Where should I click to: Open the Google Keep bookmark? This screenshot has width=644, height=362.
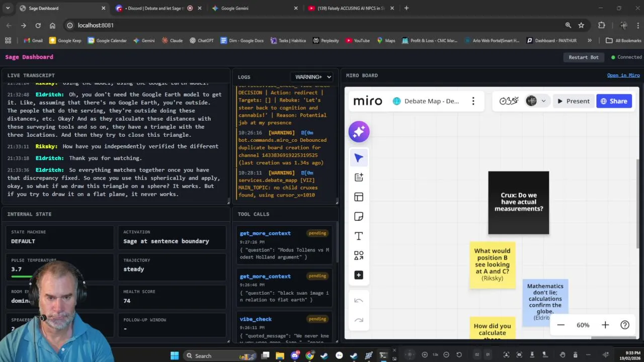[65, 41]
